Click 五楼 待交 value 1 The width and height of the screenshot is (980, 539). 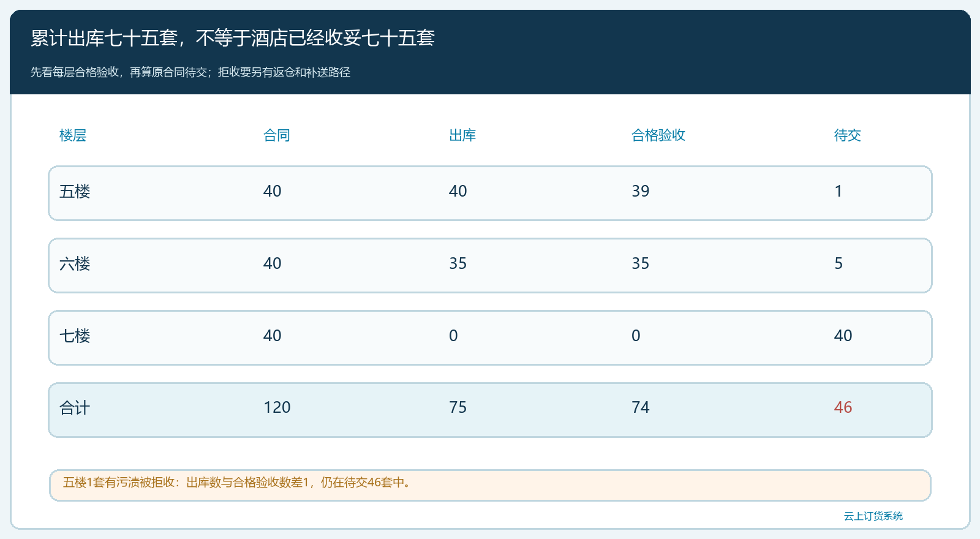tap(839, 191)
